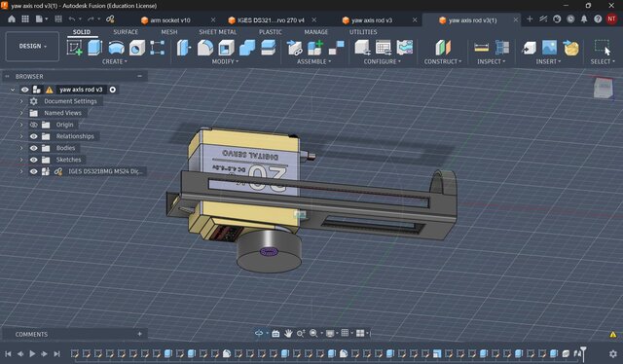Select the Measure tool
The image size is (623, 364).
(482, 48)
